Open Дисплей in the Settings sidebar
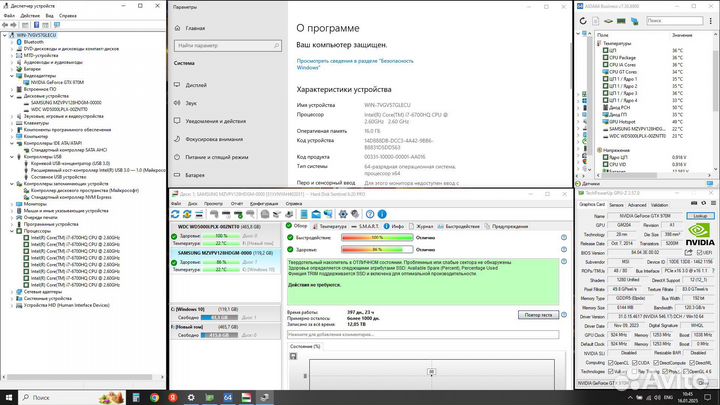 [x=196, y=84]
